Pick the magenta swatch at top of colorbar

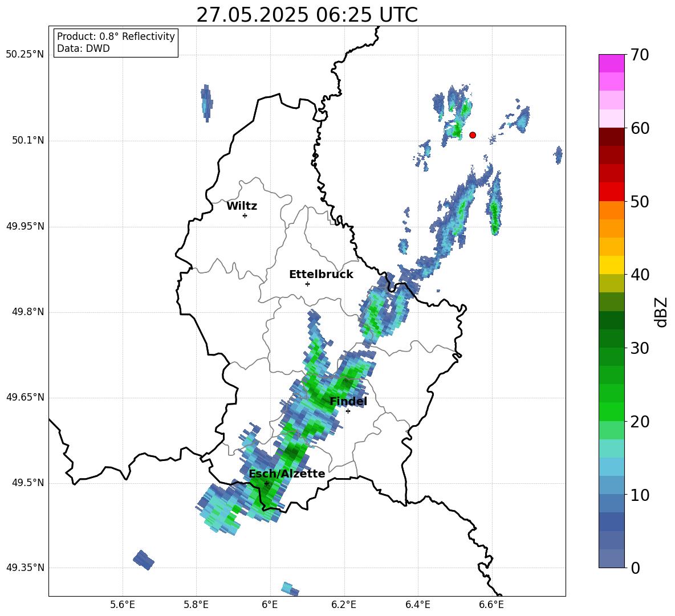(612, 64)
